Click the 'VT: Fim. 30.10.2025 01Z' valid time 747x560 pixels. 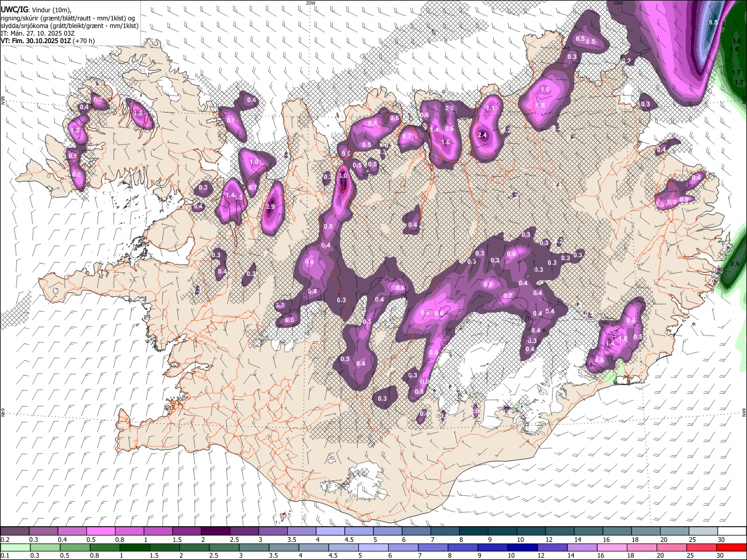coord(35,41)
